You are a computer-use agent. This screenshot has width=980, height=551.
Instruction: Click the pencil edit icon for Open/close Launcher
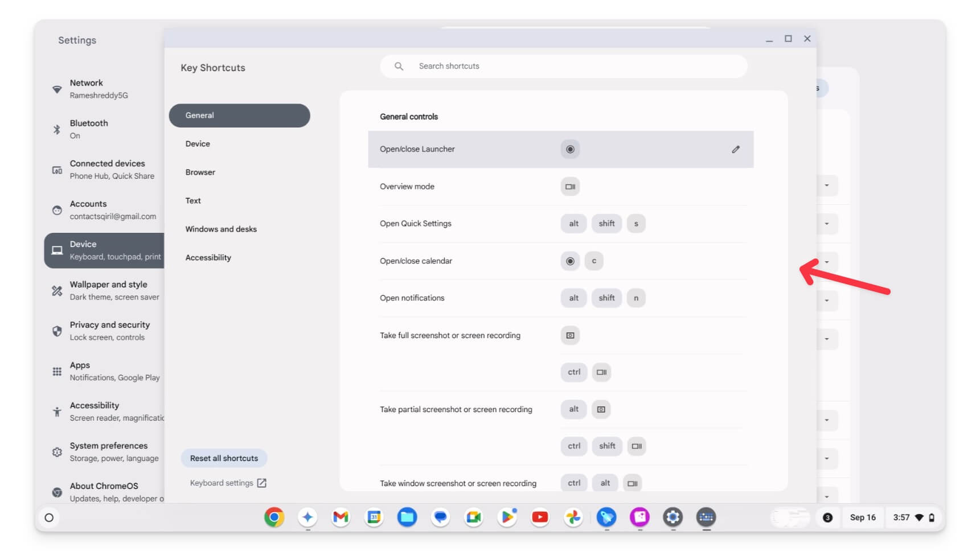tap(735, 149)
